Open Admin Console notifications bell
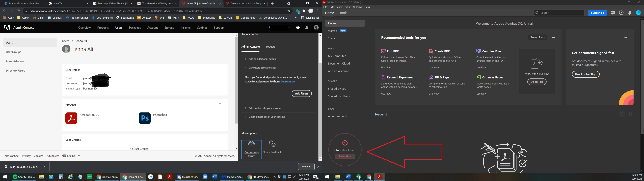 pos(307,27)
